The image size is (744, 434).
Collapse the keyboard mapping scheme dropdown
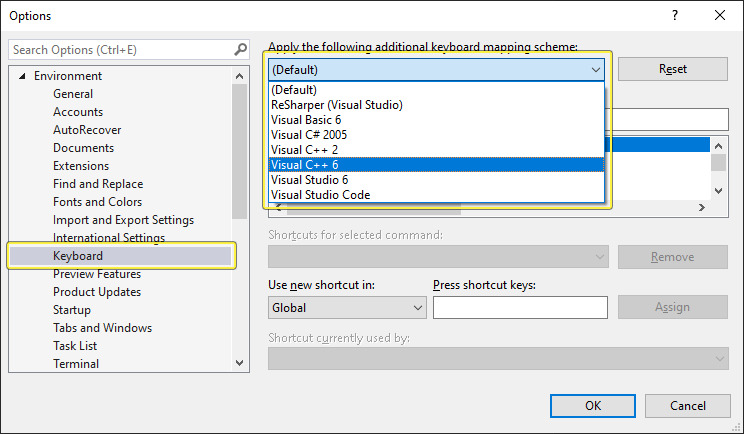coord(595,70)
